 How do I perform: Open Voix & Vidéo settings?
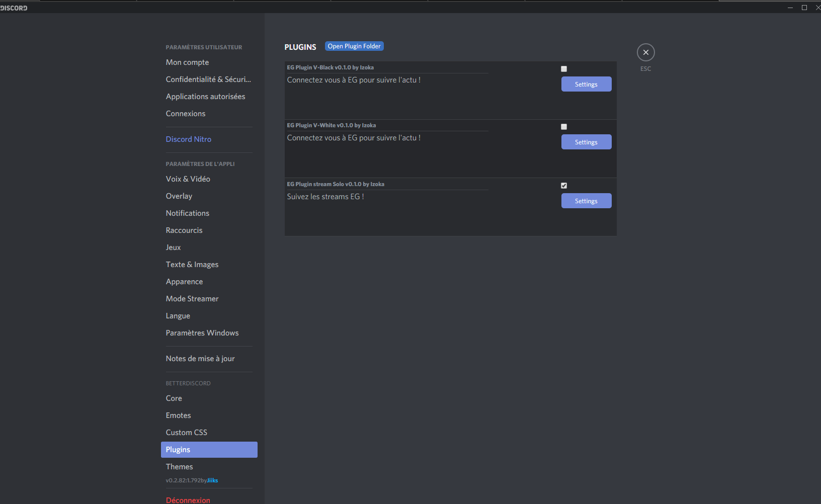209,179
